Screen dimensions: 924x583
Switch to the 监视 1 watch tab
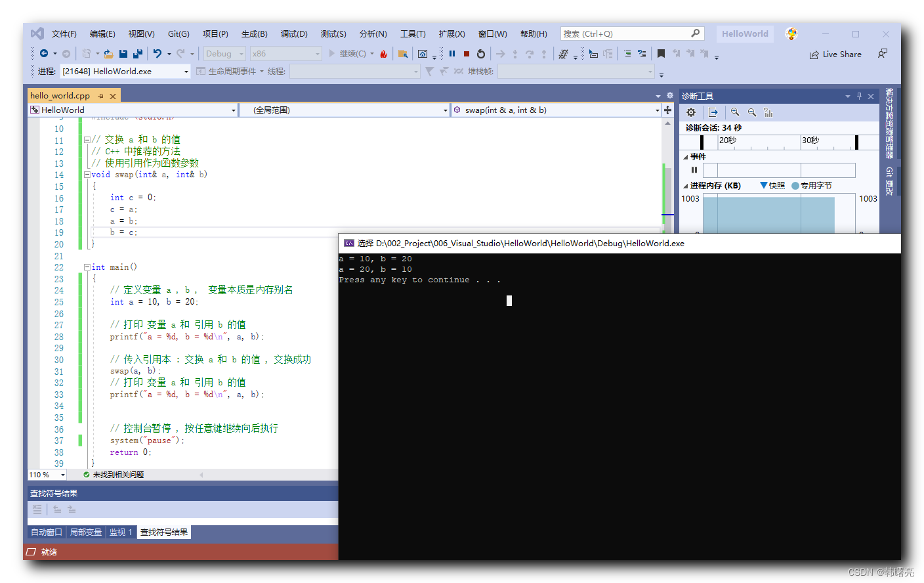click(x=121, y=532)
